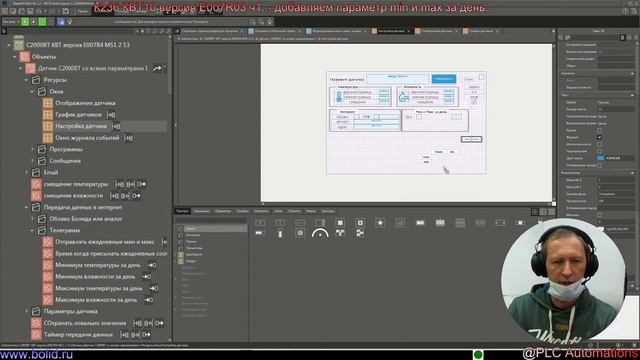Collapse the Окна node
The image size is (640, 360).
pyautogui.click(x=32, y=92)
